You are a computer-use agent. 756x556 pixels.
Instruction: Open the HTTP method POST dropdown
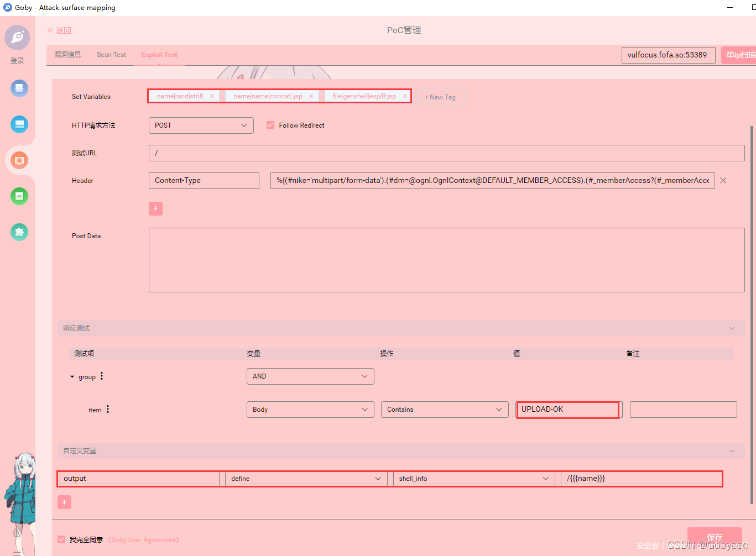pyautogui.click(x=201, y=125)
